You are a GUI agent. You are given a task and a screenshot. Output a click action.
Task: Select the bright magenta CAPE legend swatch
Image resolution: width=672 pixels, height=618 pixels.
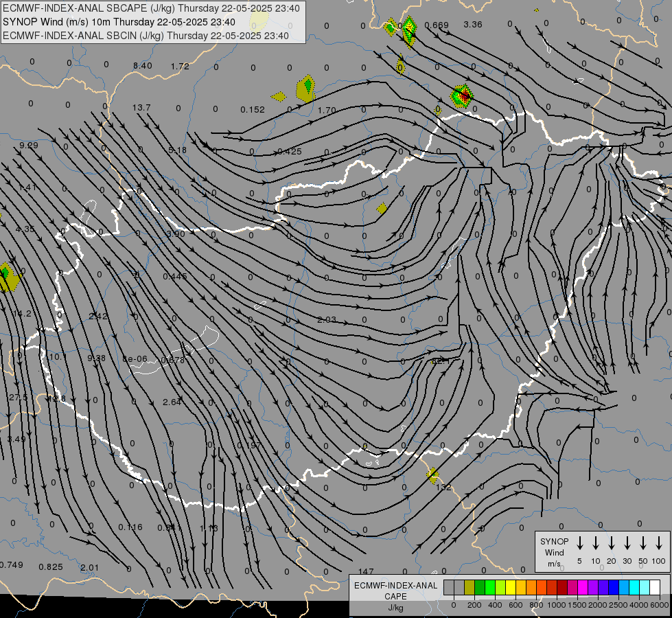click(583, 588)
